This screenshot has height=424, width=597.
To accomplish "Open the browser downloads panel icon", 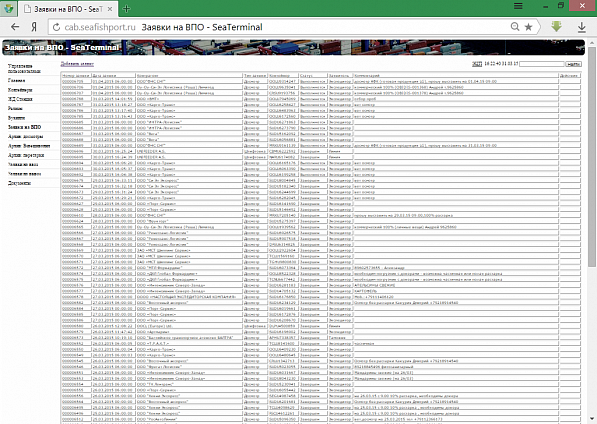I will click(x=581, y=27).
